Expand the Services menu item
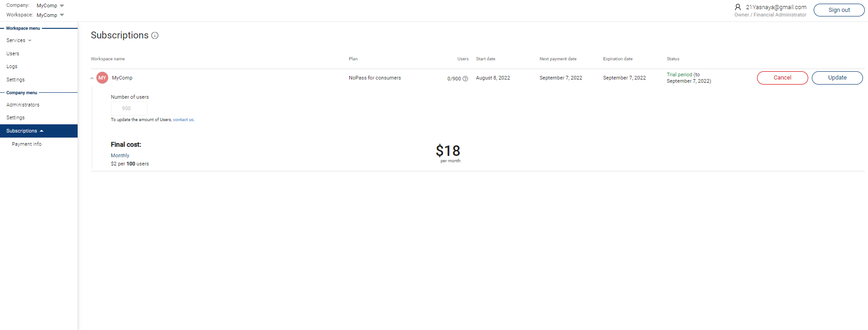Viewport: 868px width, 330px height. coord(19,41)
